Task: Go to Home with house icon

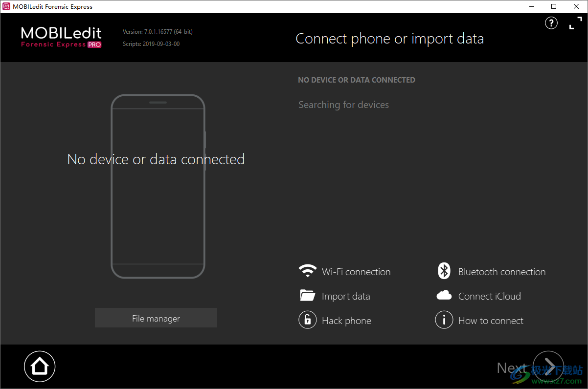Action: 40,366
